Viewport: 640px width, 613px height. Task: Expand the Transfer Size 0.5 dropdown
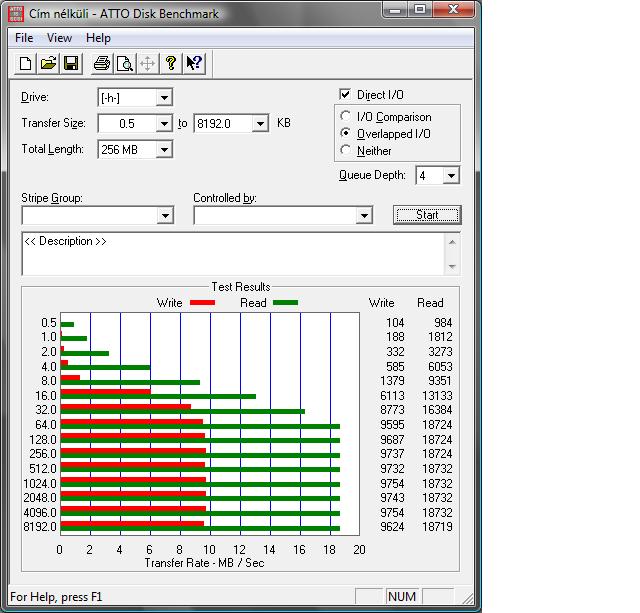(164, 123)
